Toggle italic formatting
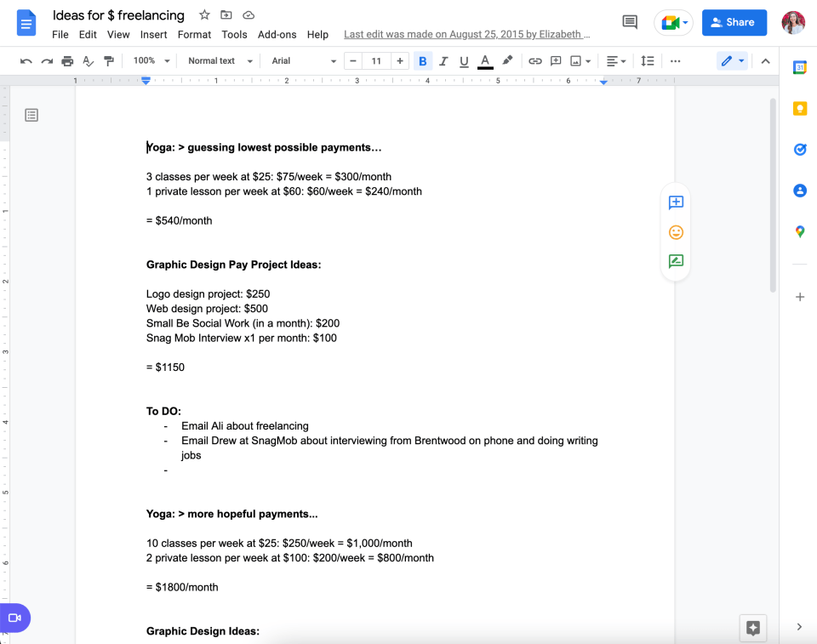Image resolution: width=817 pixels, height=644 pixels. [x=442, y=60]
